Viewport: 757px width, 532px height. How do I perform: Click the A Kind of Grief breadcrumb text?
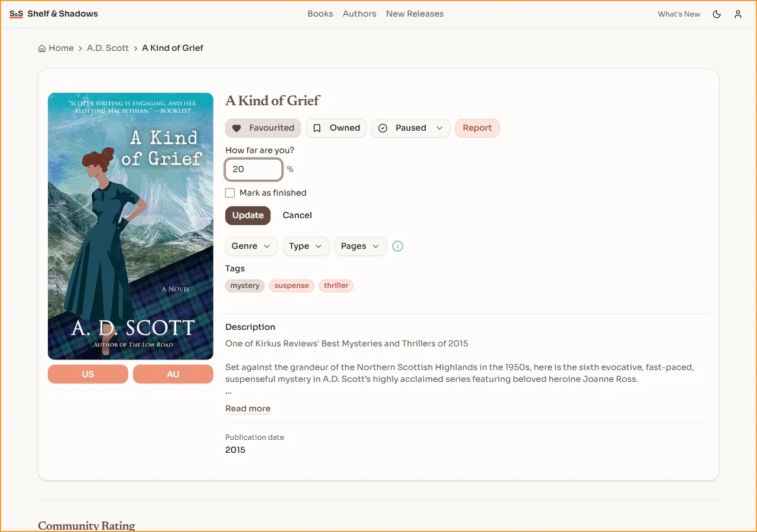173,48
